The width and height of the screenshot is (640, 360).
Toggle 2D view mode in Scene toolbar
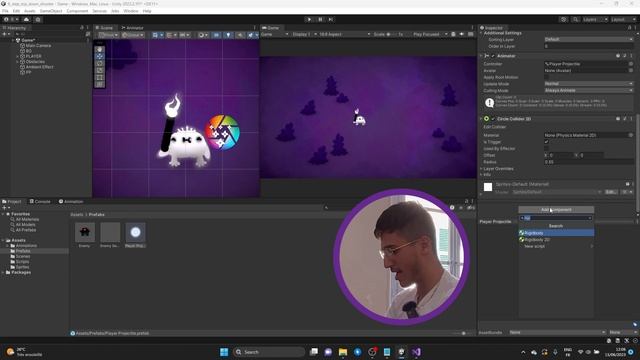click(216, 35)
